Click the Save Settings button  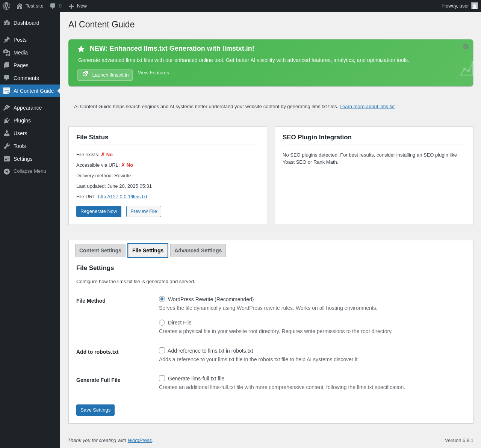point(95,410)
